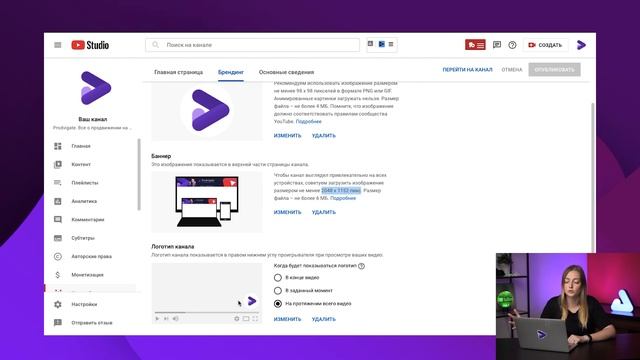The height and width of the screenshot is (360, 640).
Task: Open Подробнее link under profile picture text
Action: 309,122
